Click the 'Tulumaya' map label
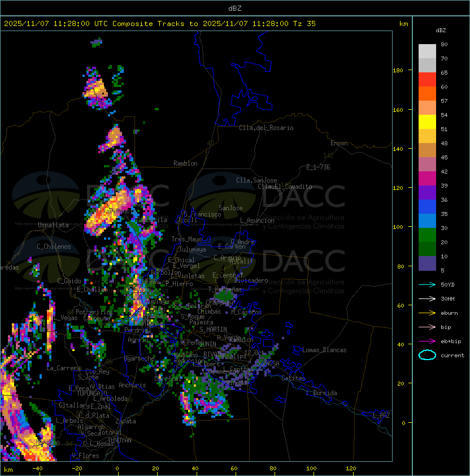 click(193, 249)
